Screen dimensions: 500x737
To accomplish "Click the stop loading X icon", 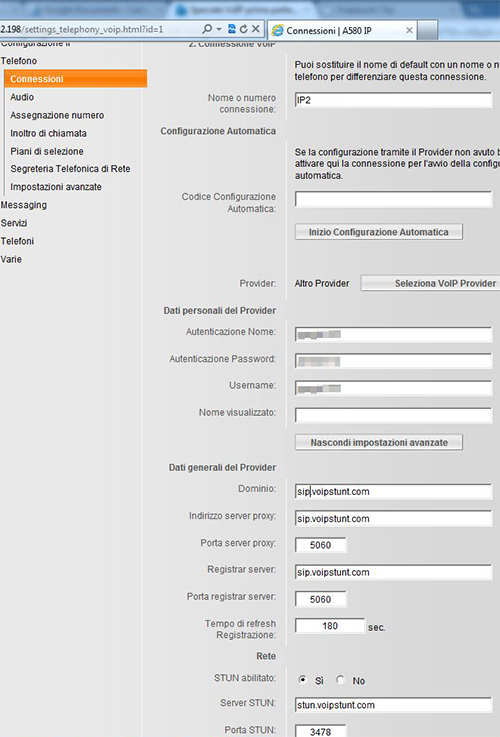I will coord(256,29).
